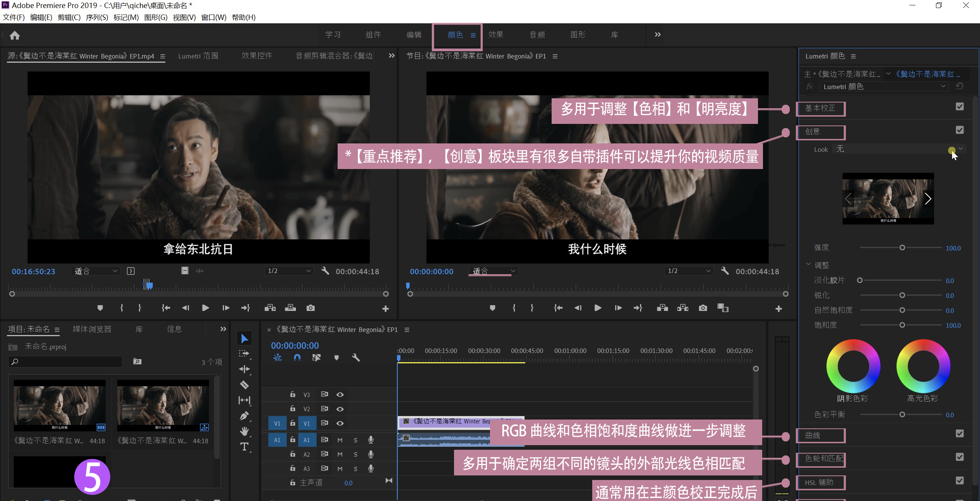The width and height of the screenshot is (980, 501).
Task: Open source monitor 1/2 resolution dropdown
Action: point(289,271)
